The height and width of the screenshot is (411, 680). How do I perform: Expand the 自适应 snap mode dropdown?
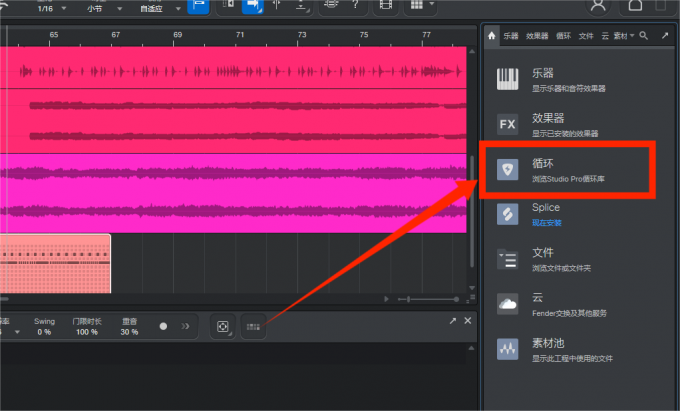[x=160, y=9]
